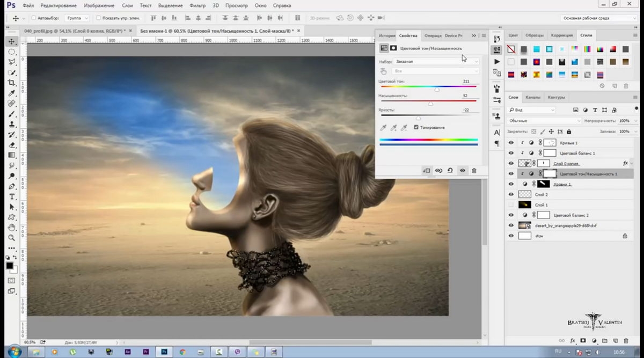
Task: Switch to the Образцы tab
Action: point(535,35)
